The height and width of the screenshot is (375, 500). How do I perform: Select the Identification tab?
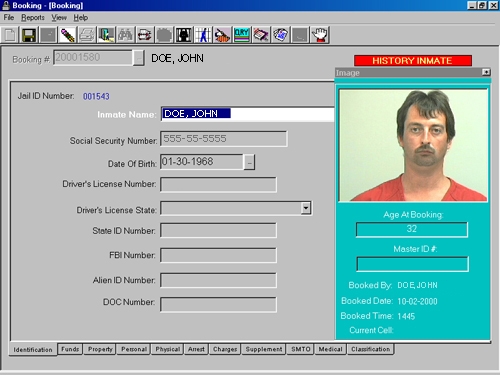coord(33,349)
